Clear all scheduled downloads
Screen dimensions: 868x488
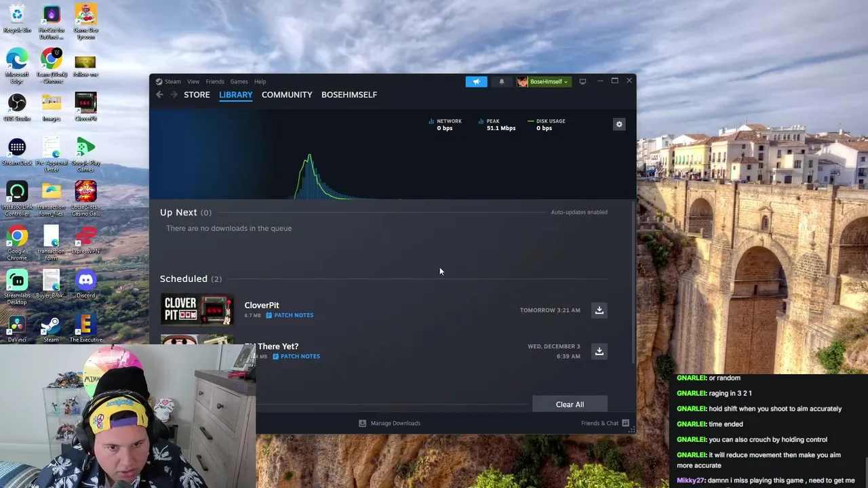coord(570,405)
